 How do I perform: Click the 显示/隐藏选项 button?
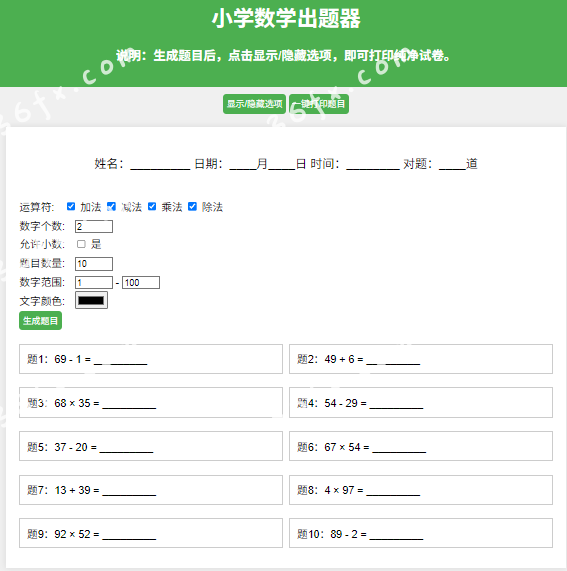(x=254, y=104)
